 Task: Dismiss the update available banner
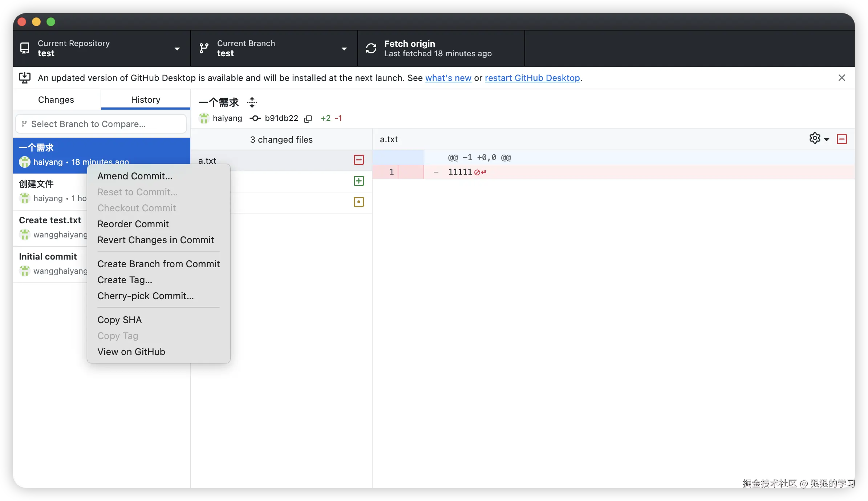(842, 78)
